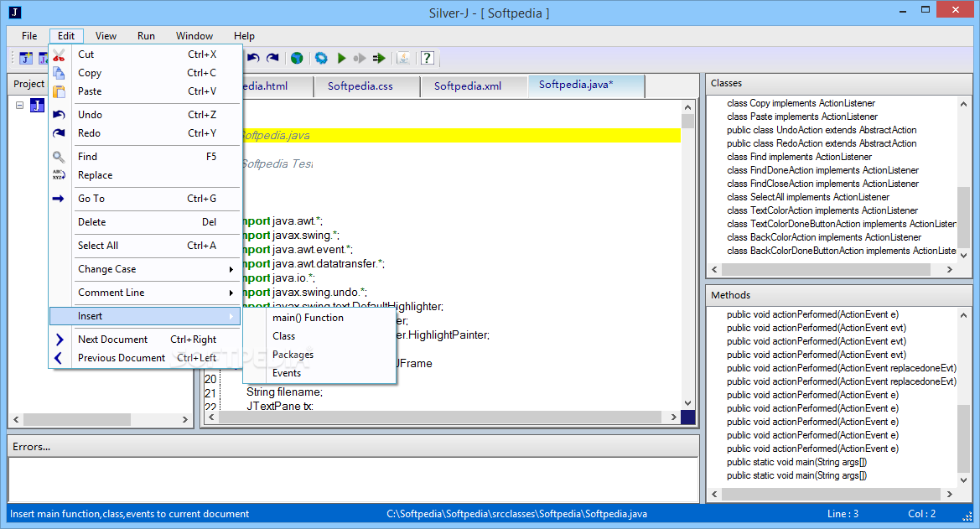
Task: Select 'class SelectAll implements ActionListener'
Action: click(807, 197)
